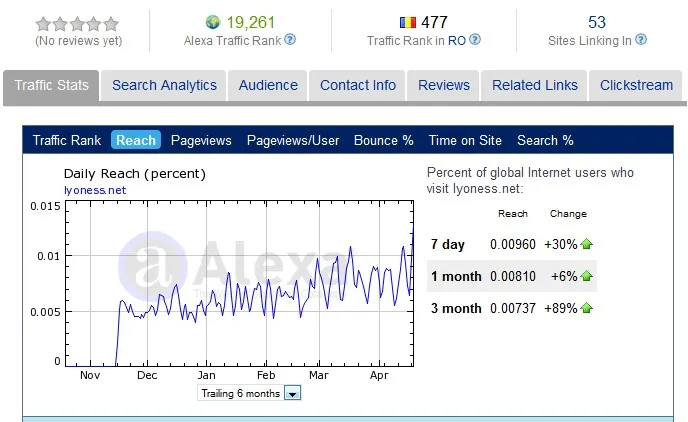Image resolution: width=688 pixels, height=422 pixels.
Task: Select the Reach chart option
Action: (x=136, y=140)
